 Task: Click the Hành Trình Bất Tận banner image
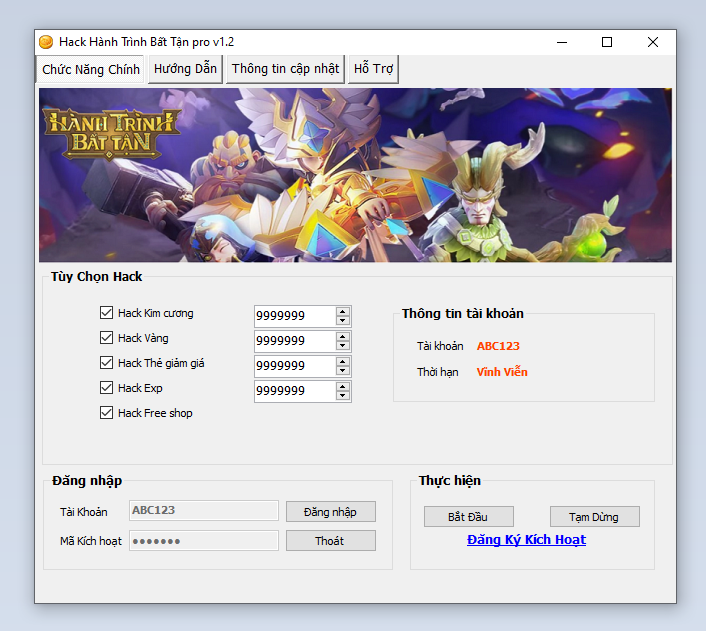coord(355,175)
